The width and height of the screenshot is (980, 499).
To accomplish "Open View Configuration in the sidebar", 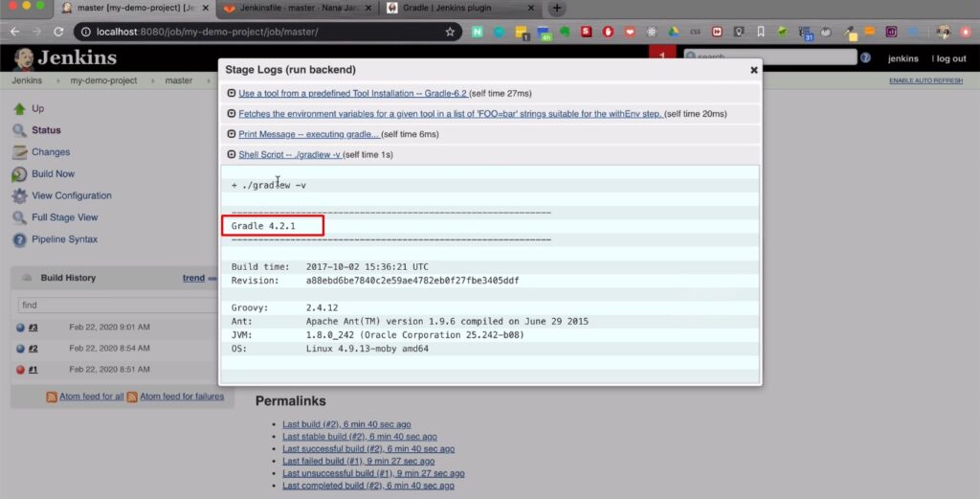I will coord(72,195).
